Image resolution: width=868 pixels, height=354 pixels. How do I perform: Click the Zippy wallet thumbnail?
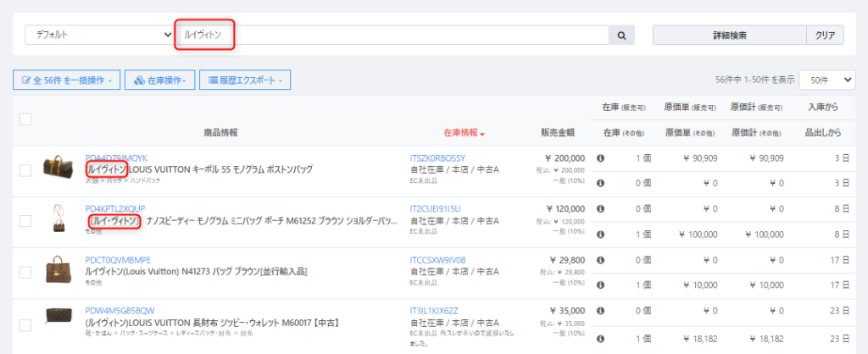click(58, 315)
